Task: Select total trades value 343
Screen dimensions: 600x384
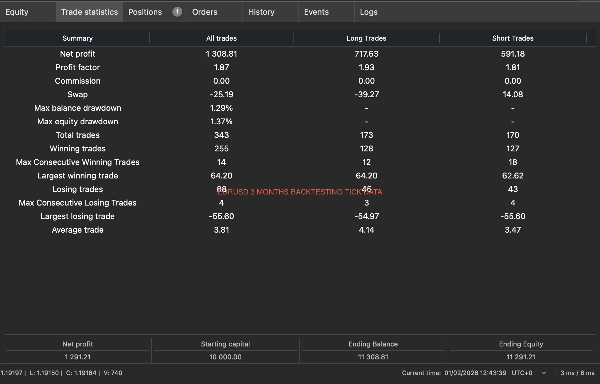Action: pos(221,135)
